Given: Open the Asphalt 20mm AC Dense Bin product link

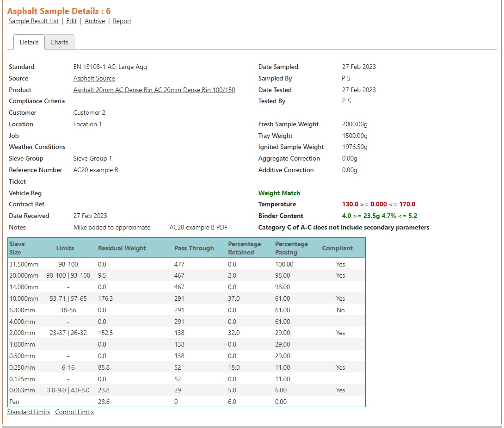Looking at the screenshot, I should 154,90.
